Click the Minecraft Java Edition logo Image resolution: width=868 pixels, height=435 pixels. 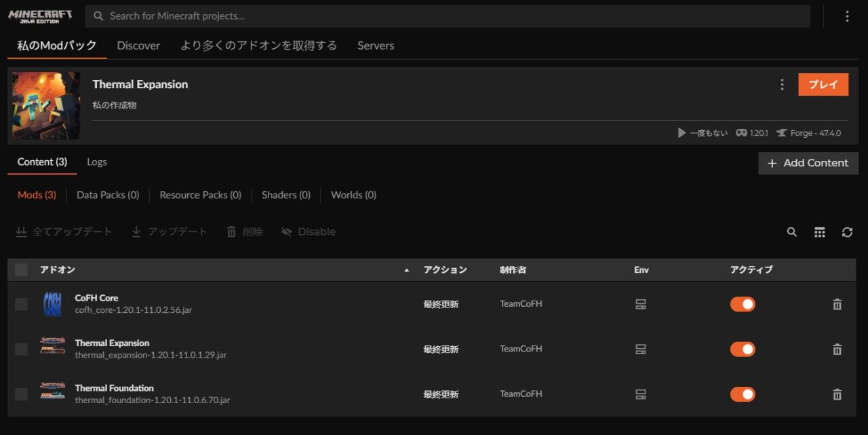tap(39, 16)
